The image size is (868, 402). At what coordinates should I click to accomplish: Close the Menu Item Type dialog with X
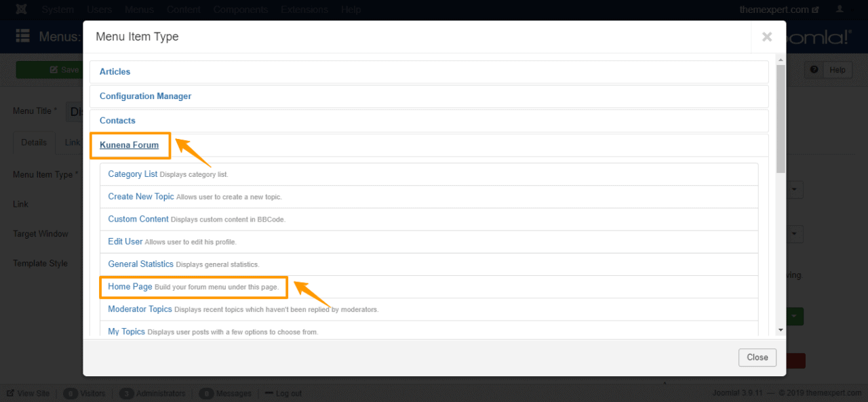(767, 37)
